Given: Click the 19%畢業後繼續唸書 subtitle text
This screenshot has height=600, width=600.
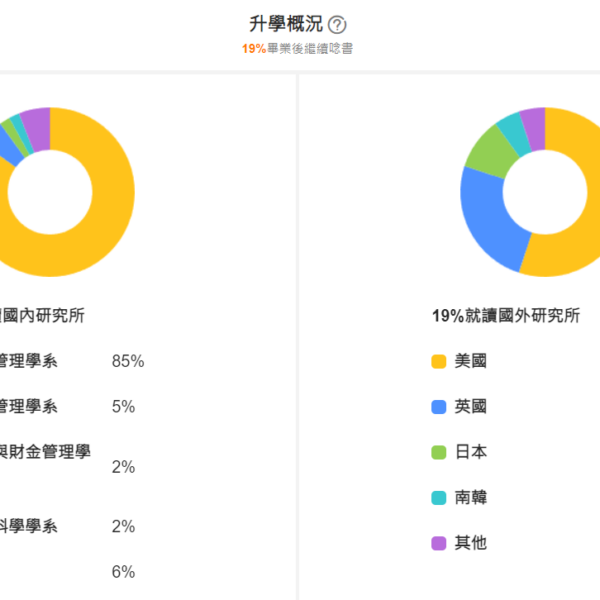Looking at the screenshot, I should click(x=296, y=48).
